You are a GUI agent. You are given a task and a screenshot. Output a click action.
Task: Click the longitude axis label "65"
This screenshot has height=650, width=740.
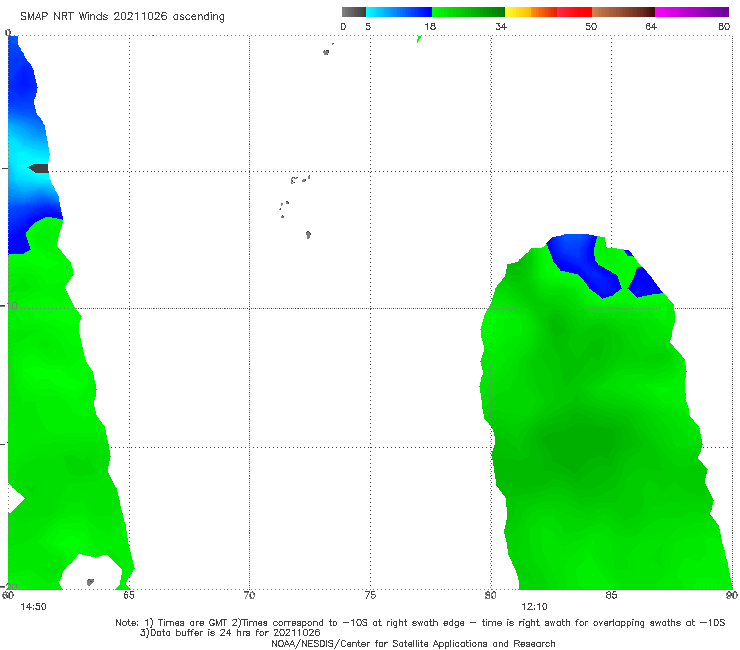click(129, 595)
